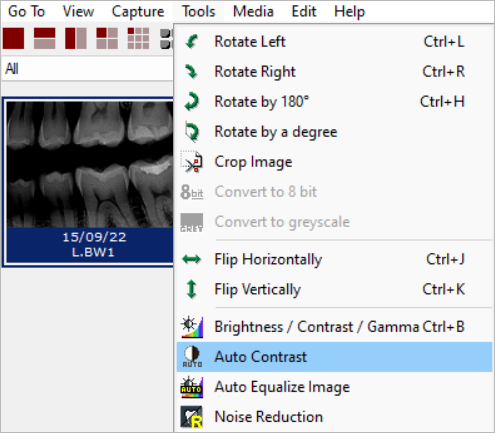The image size is (495, 433).
Task: Select single image layout icon
Action: click(x=14, y=38)
